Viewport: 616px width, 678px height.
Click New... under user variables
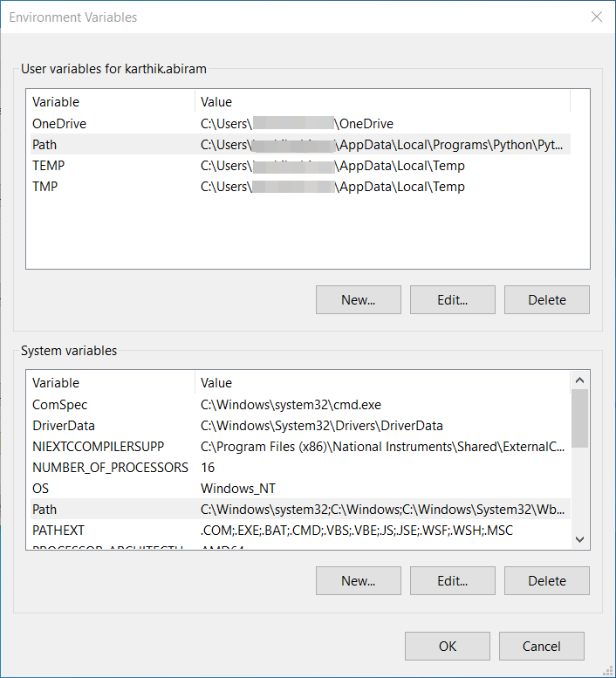tap(358, 299)
